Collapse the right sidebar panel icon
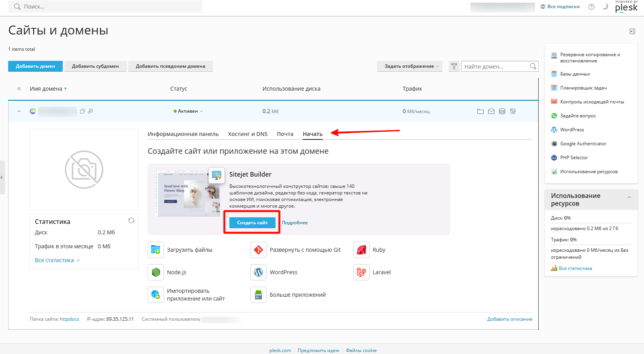 tap(632, 31)
